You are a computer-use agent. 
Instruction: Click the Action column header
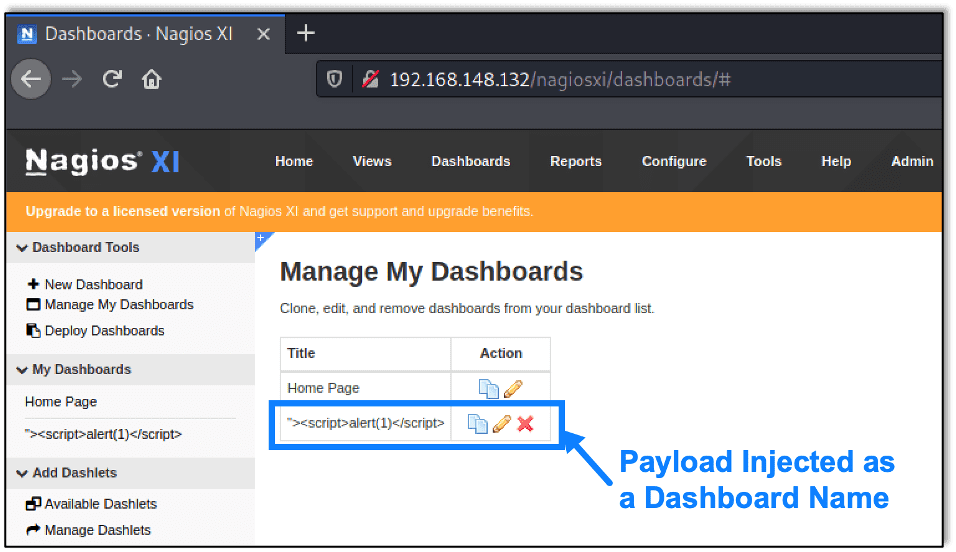[501, 353]
